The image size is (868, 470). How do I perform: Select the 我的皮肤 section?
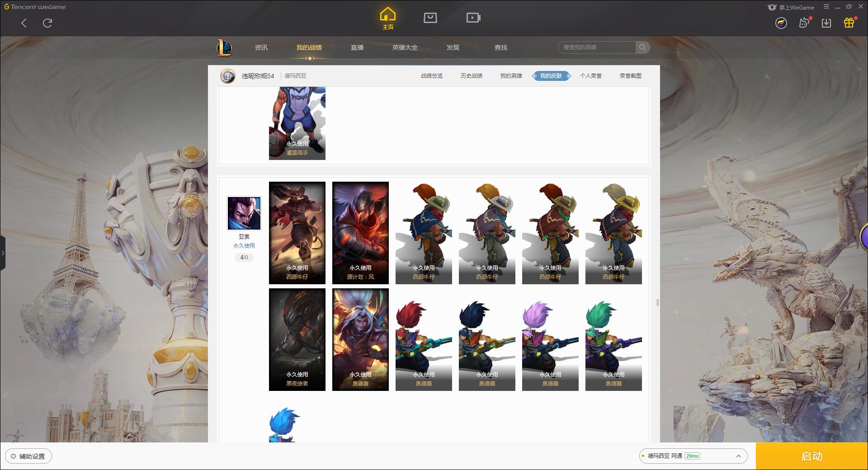[551, 76]
